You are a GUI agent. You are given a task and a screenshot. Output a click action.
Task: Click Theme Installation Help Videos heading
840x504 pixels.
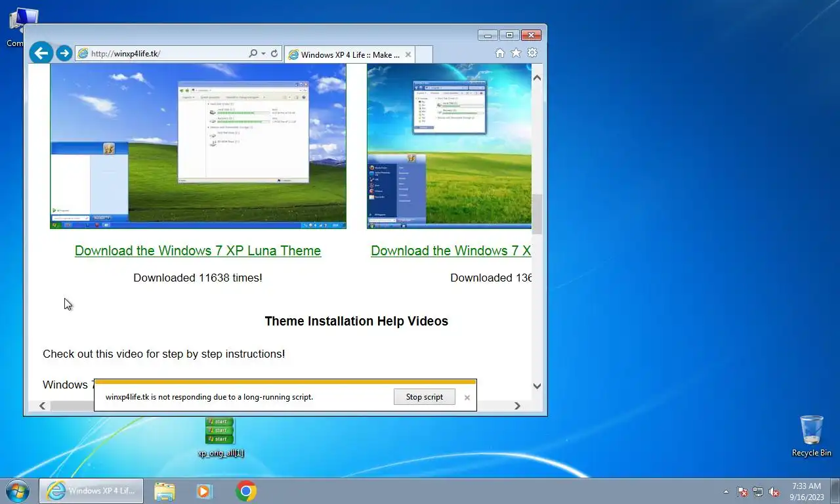pos(356,321)
